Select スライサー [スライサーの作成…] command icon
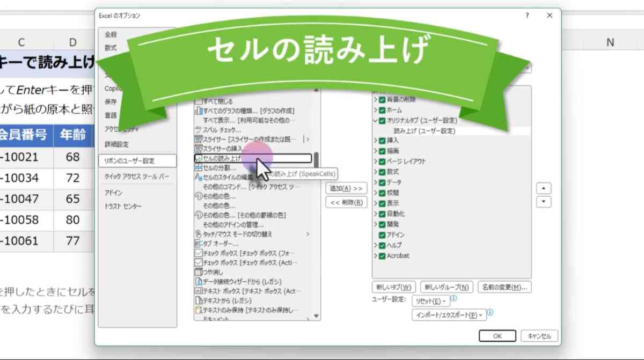The width and height of the screenshot is (644, 360). tap(198, 139)
